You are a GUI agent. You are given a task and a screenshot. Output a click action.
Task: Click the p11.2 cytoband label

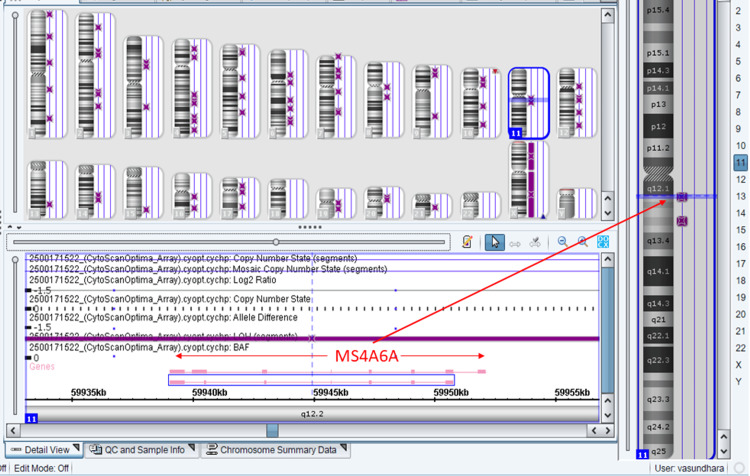[x=658, y=148]
